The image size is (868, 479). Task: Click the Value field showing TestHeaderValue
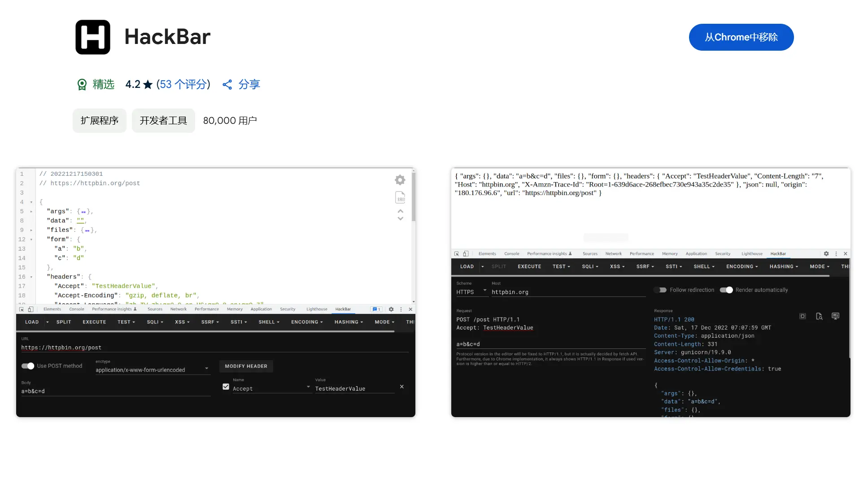click(x=354, y=388)
